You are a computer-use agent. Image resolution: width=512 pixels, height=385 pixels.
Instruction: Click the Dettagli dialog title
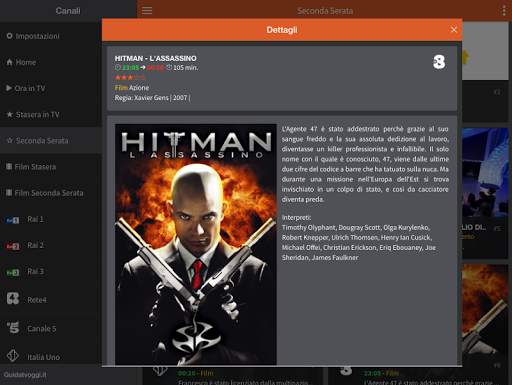click(282, 30)
